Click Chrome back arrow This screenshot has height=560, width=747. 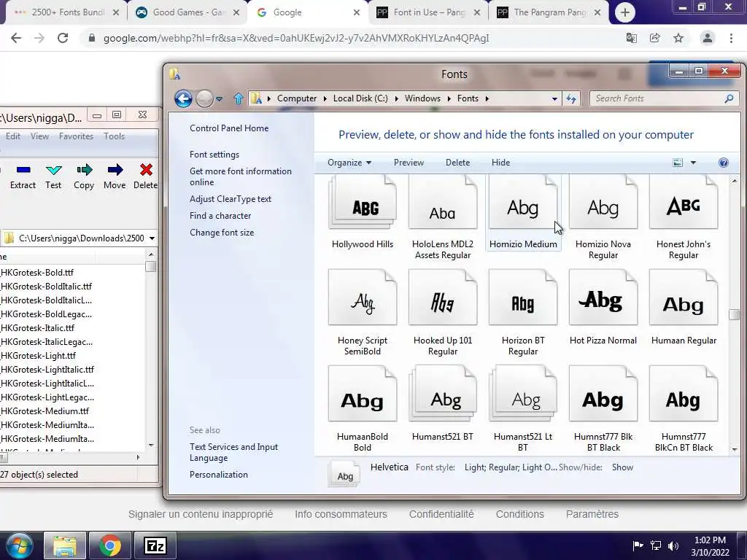coord(16,38)
